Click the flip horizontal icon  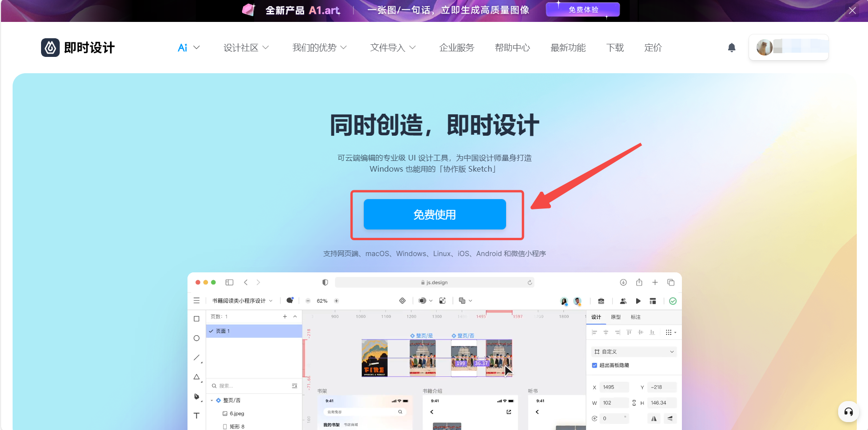(x=654, y=418)
